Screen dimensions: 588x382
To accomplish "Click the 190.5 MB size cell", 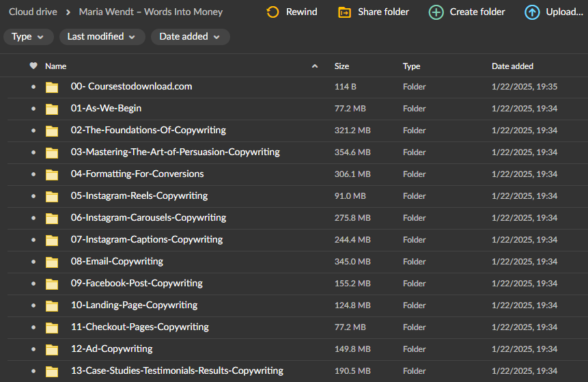I will point(352,371).
